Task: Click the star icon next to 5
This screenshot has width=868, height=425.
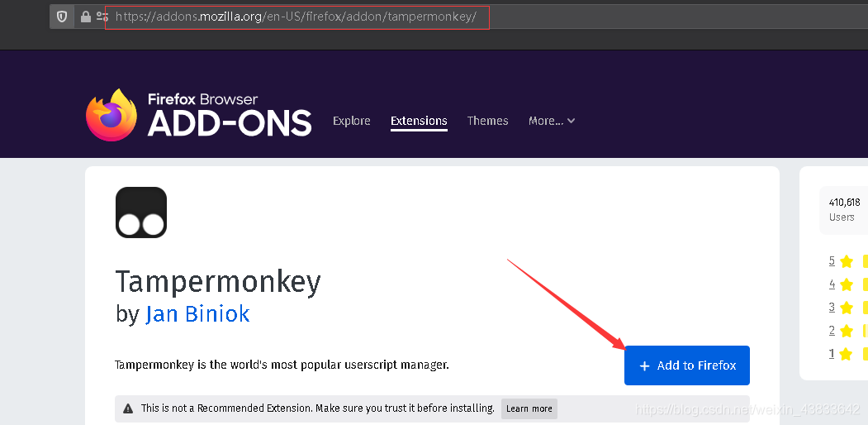Action: pos(847,261)
